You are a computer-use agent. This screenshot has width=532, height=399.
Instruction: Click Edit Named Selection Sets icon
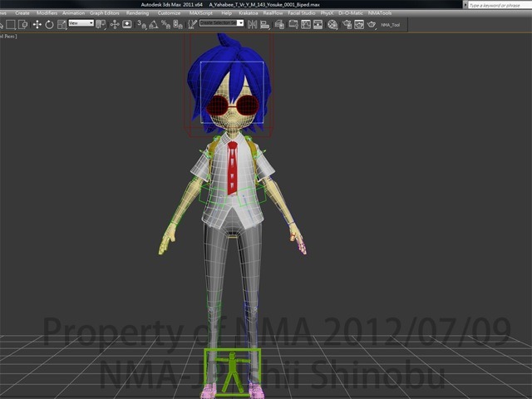click(x=192, y=24)
